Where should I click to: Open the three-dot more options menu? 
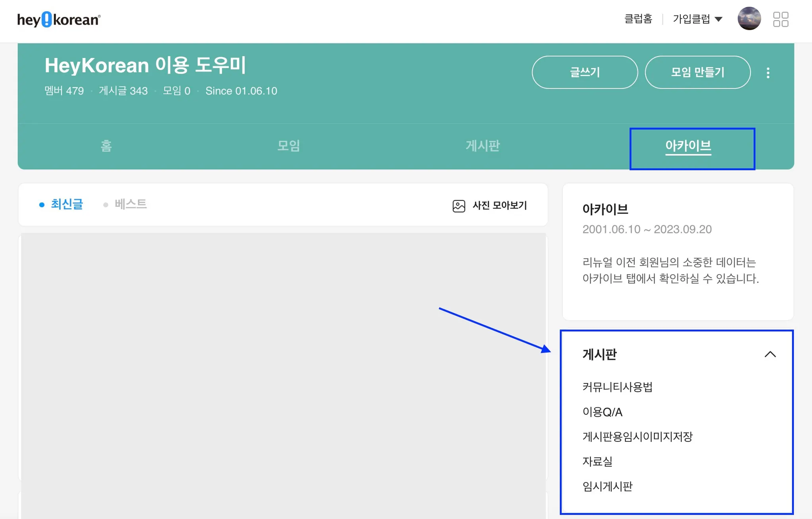[x=768, y=73]
